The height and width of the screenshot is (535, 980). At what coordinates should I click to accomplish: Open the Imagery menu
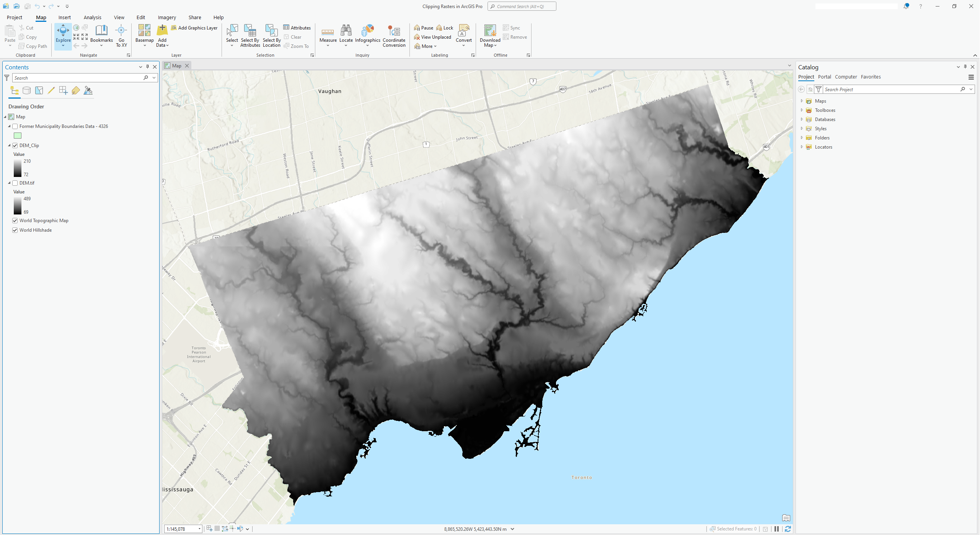coord(166,17)
